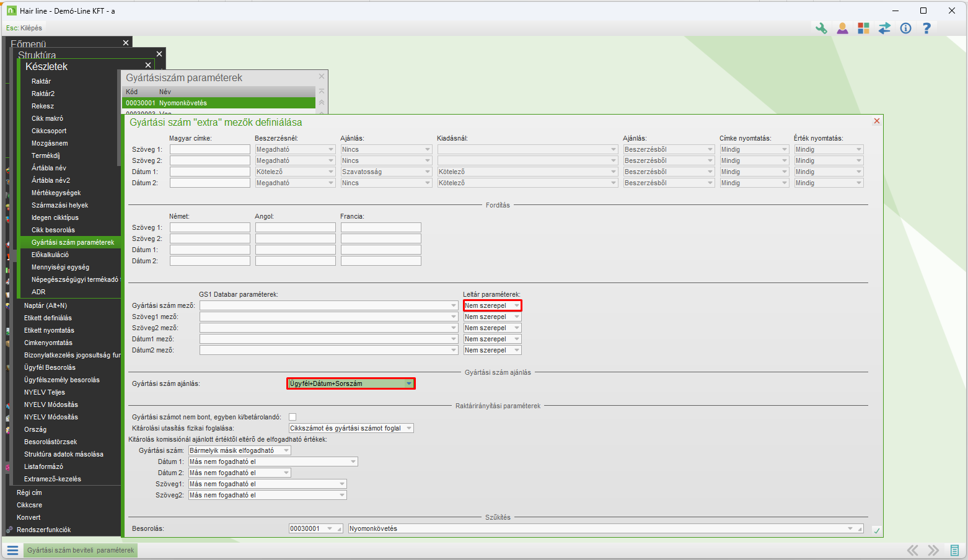
Task: Expand Leltár dropdown for Gyártási szám mező
Action: click(x=516, y=305)
